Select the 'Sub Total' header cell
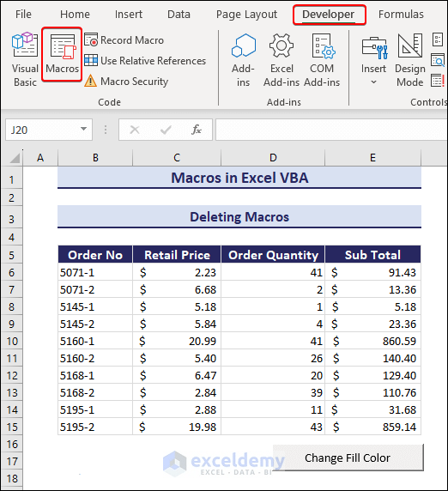This screenshot has width=448, height=491. coord(372,255)
